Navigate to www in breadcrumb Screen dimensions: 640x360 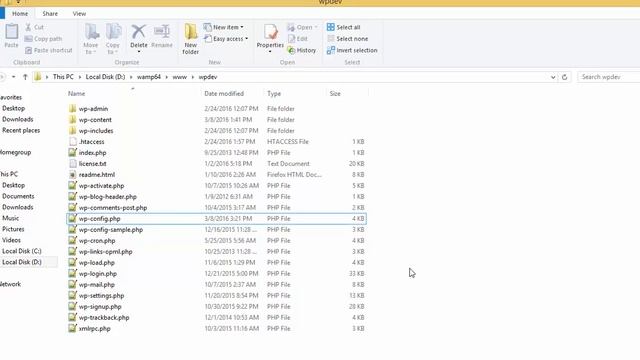[x=180, y=77]
